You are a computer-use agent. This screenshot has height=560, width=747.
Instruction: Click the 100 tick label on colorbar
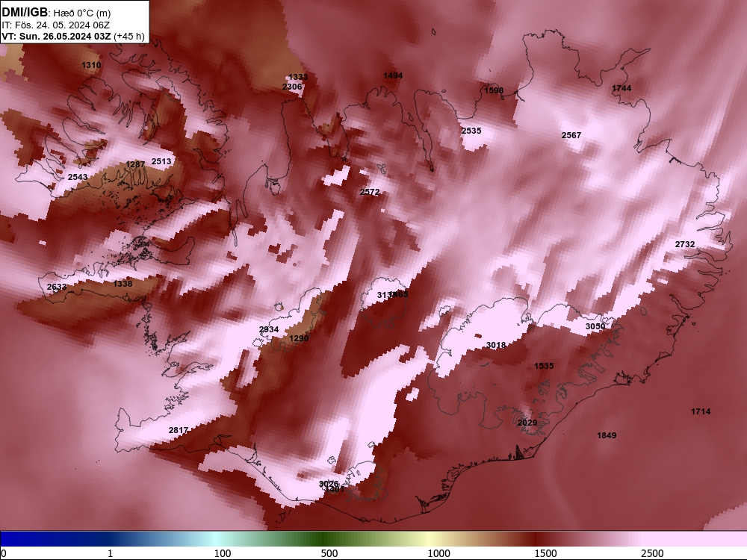click(223, 553)
